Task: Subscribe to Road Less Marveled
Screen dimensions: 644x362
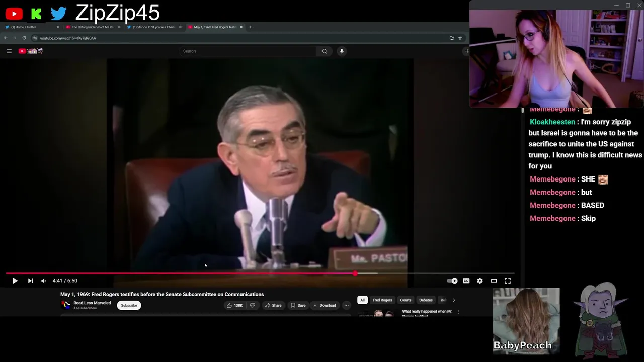Action: click(129, 305)
